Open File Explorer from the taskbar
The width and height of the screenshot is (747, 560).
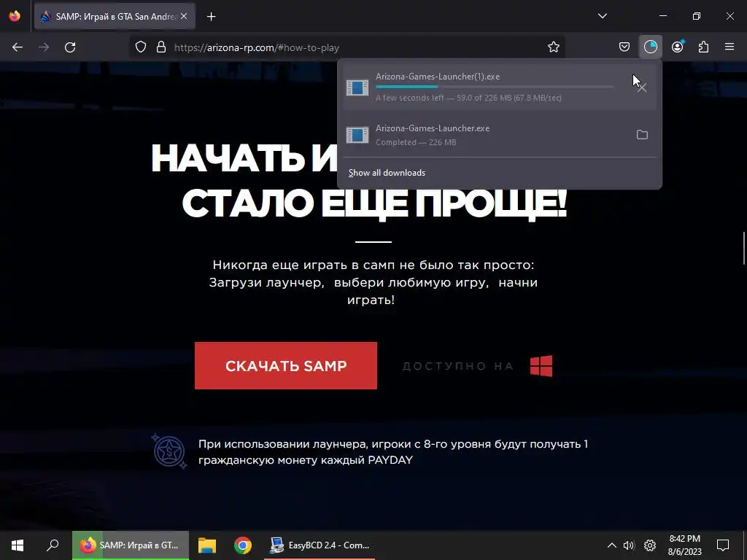206,545
